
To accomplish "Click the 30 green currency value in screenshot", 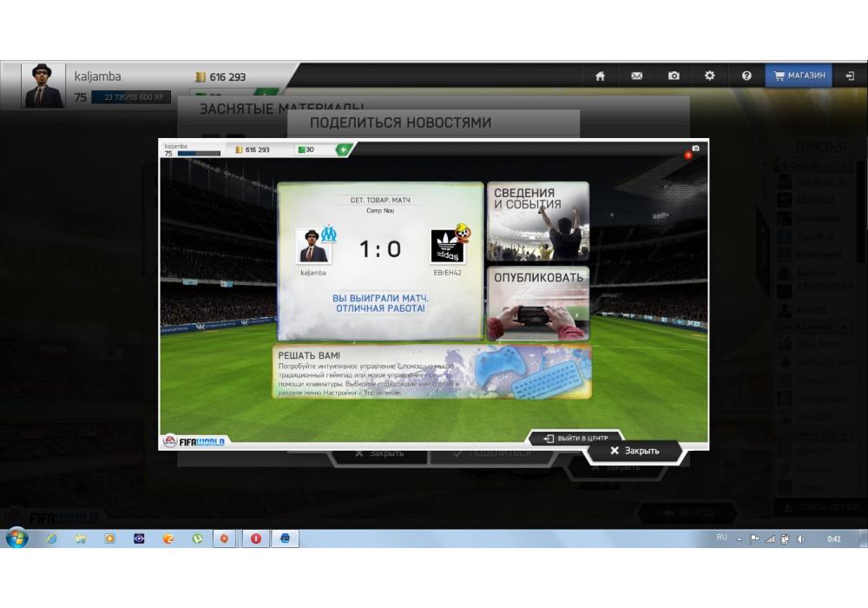I will point(306,149).
